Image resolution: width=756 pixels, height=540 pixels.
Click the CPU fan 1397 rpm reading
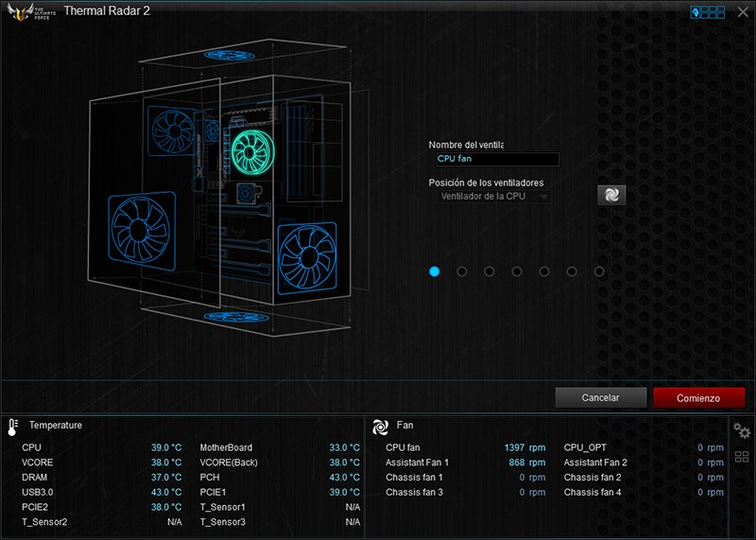(x=525, y=447)
